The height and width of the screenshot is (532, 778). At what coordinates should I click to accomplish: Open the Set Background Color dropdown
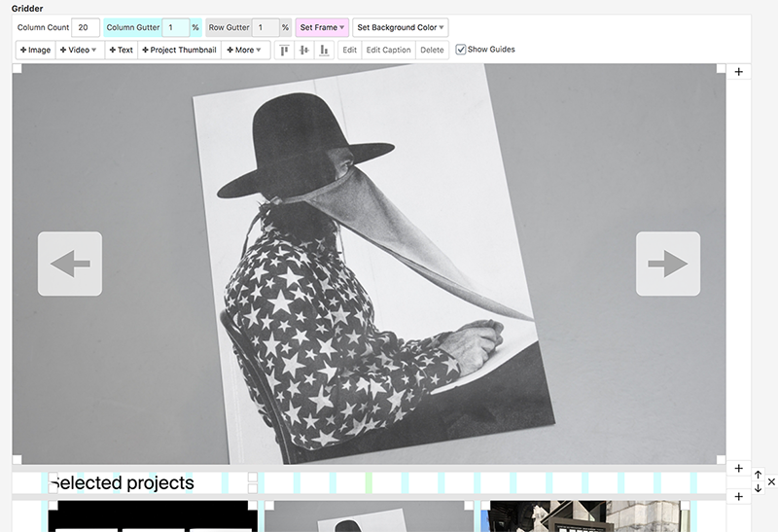coord(400,27)
